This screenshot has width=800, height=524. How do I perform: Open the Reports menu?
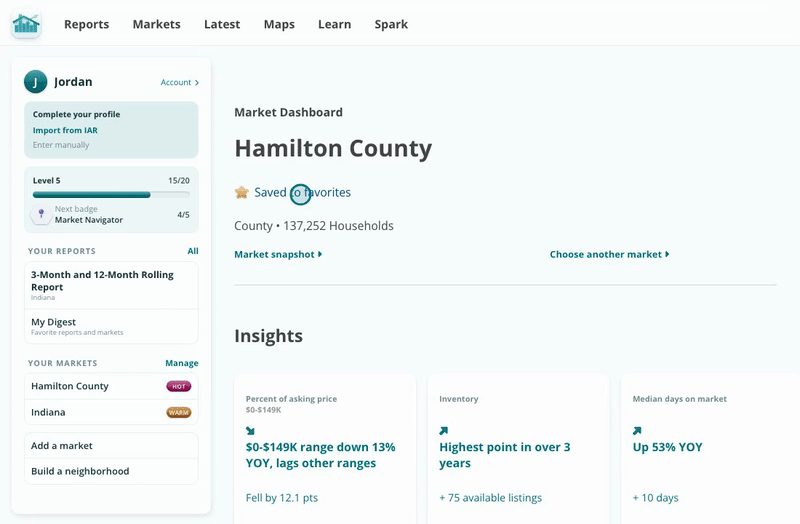coord(86,24)
